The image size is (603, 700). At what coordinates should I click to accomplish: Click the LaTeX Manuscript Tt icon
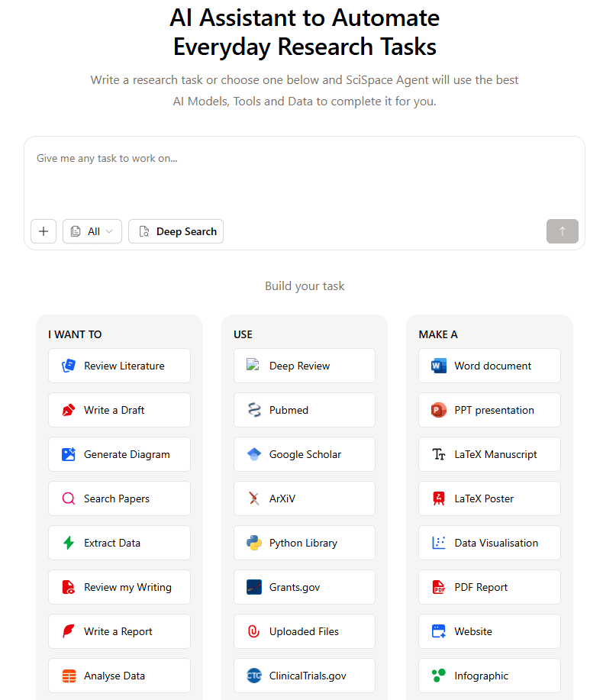point(439,454)
